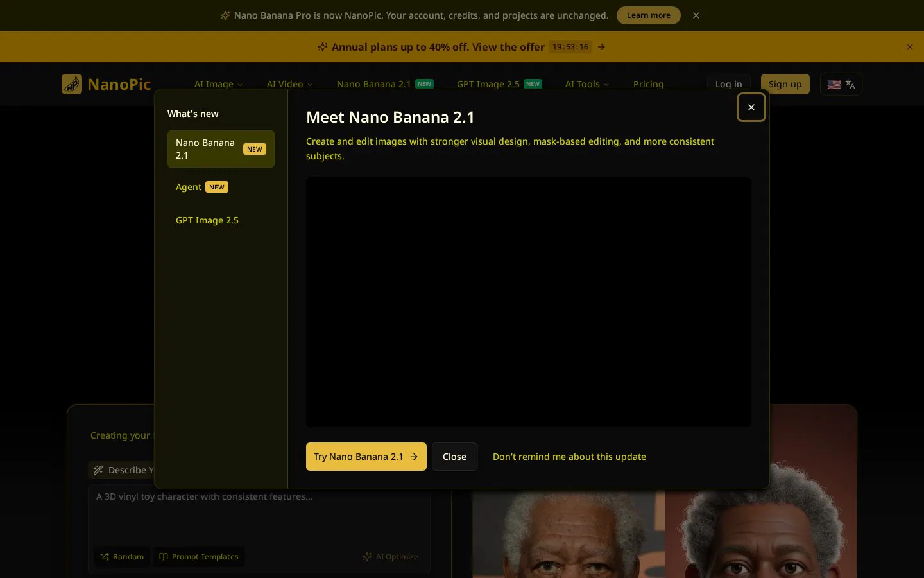Click the Log in button
The image size is (924, 578).
tap(729, 84)
